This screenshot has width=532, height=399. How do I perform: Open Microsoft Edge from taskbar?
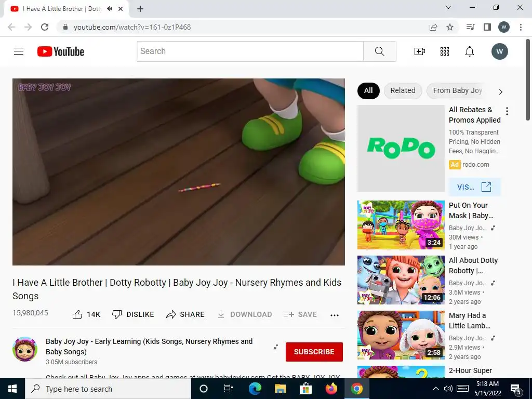tap(255, 389)
